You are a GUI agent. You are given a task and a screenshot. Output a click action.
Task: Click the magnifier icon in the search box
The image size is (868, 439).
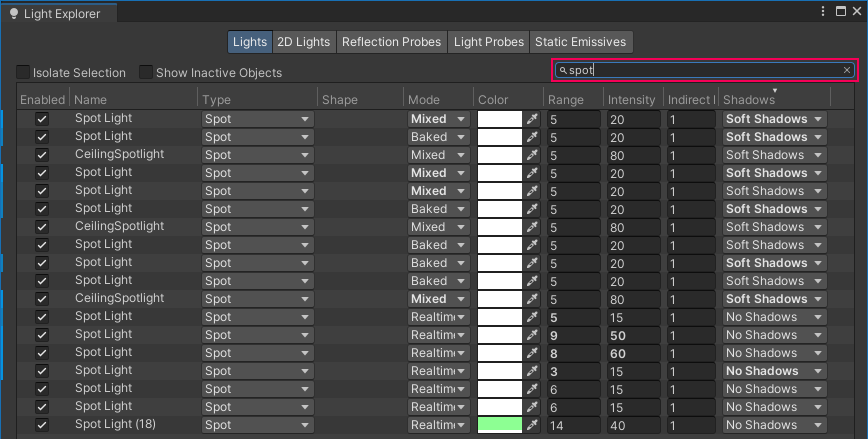click(563, 71)
